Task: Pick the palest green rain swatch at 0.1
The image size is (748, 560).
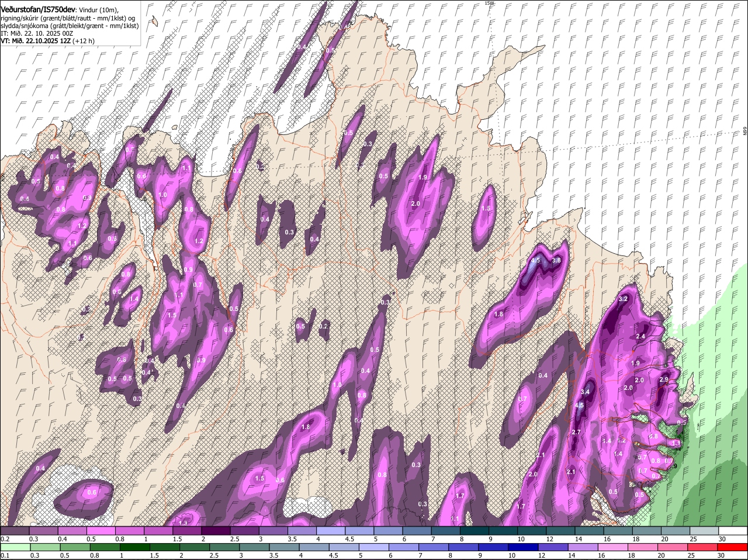Action: click(15, 547)
